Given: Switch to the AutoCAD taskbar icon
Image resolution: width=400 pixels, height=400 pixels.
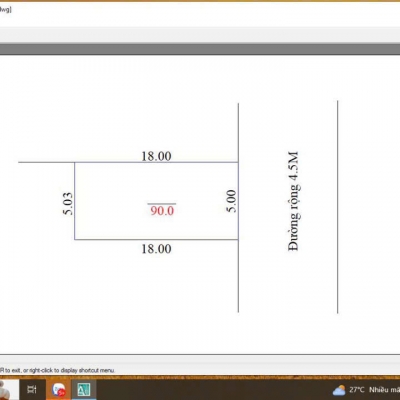Looking at the screenshot, I should 83,389.
